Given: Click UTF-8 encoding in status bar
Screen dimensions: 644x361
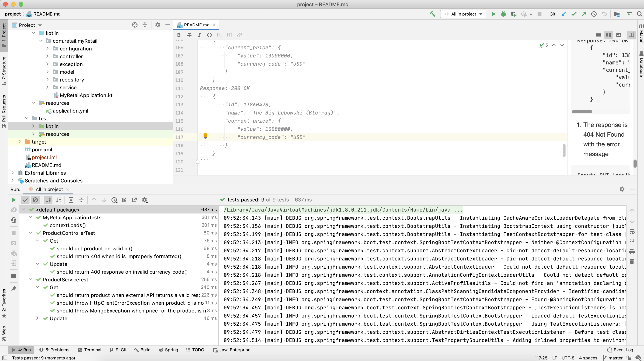Looking at the screenshot, I should (568, 358).
